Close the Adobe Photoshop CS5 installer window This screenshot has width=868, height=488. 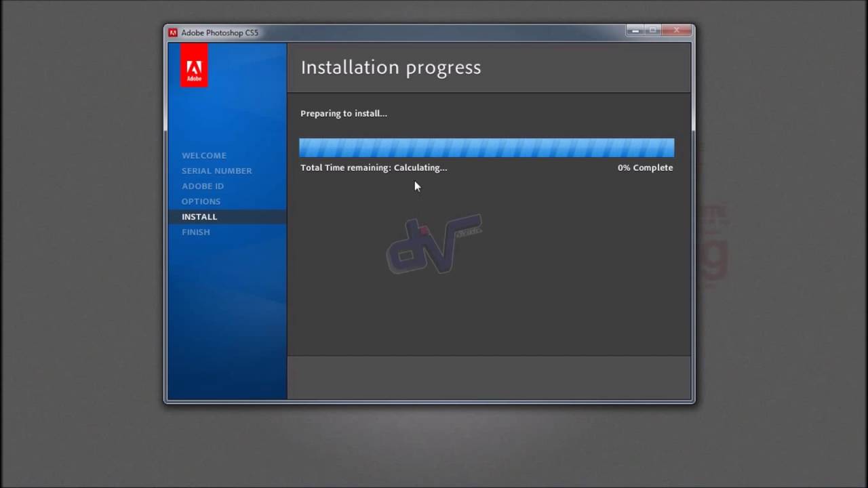(677, 30)
